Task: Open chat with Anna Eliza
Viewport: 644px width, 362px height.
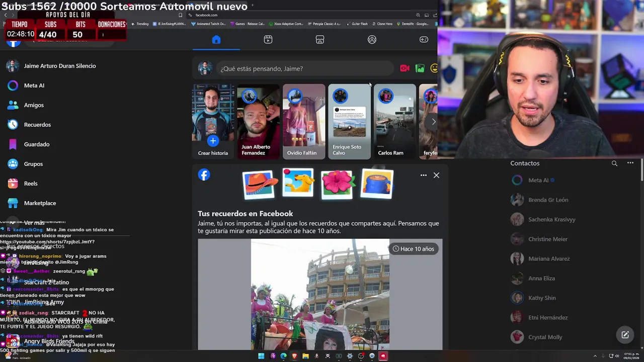Action: [533, 278]
